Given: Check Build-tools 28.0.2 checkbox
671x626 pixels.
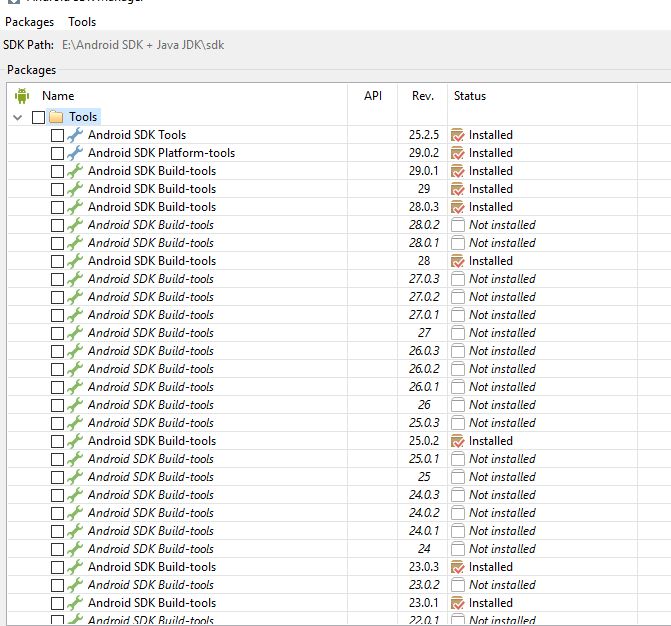Looking at the screenshot, I should click(57, 225).
